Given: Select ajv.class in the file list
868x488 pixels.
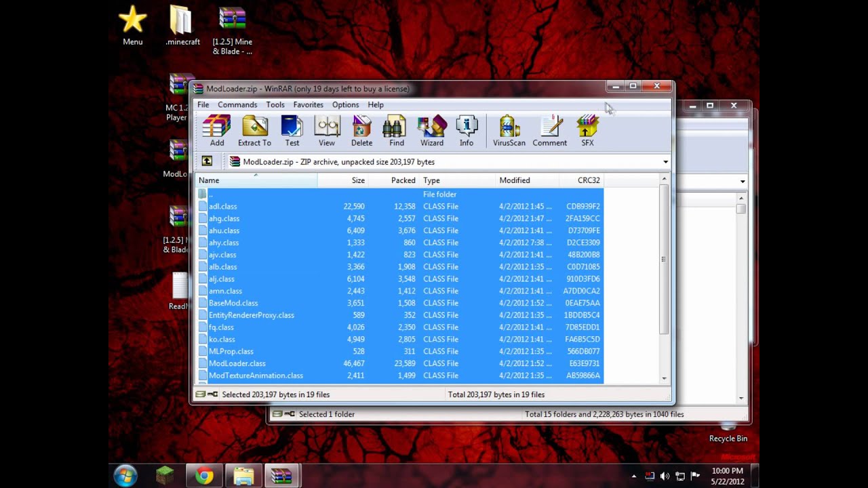Looking at the screenshot, I should click(399, 255).
